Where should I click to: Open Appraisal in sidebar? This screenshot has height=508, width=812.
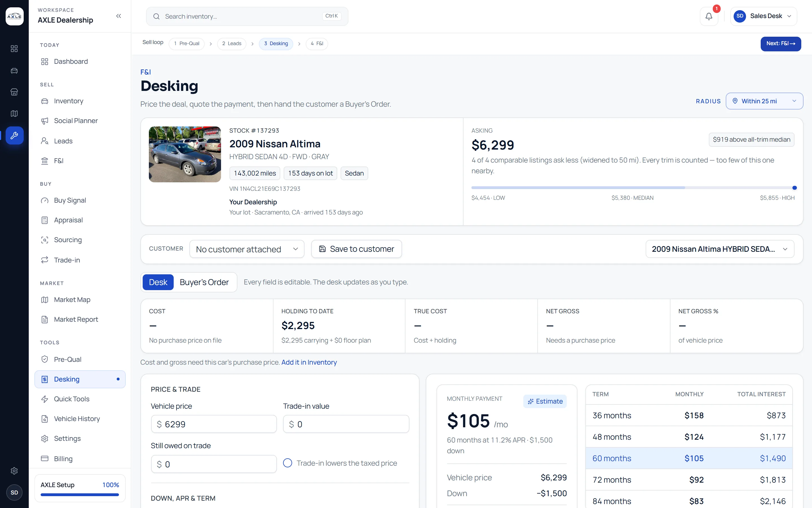80,220
